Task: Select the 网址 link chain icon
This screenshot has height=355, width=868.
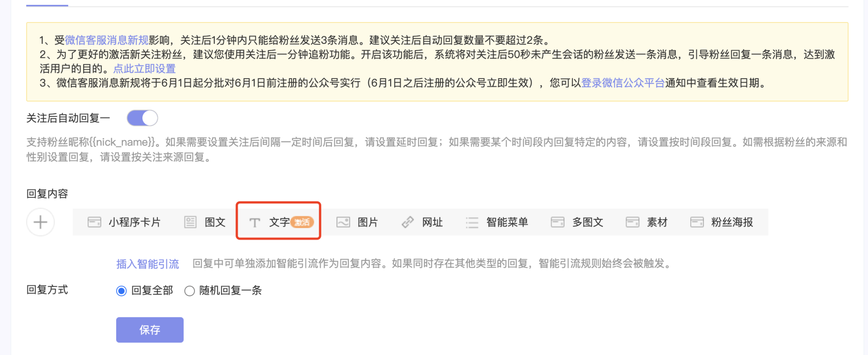Action: (x=408, y=222)
